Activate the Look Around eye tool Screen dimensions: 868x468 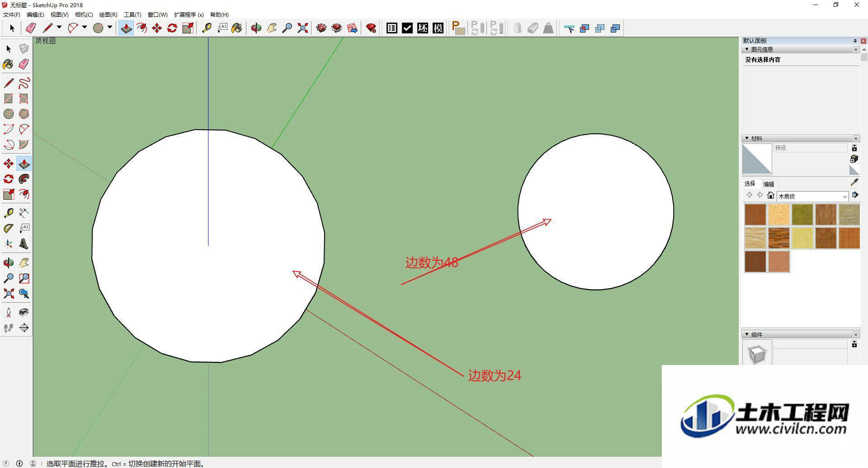pos(24,313)
